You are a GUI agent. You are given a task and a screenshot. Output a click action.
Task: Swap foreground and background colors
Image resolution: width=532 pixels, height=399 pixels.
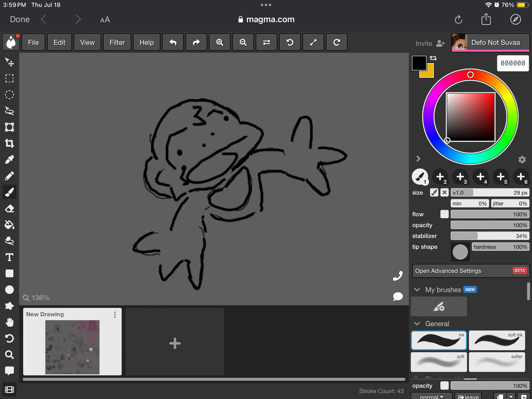click(x=433, y=58)
